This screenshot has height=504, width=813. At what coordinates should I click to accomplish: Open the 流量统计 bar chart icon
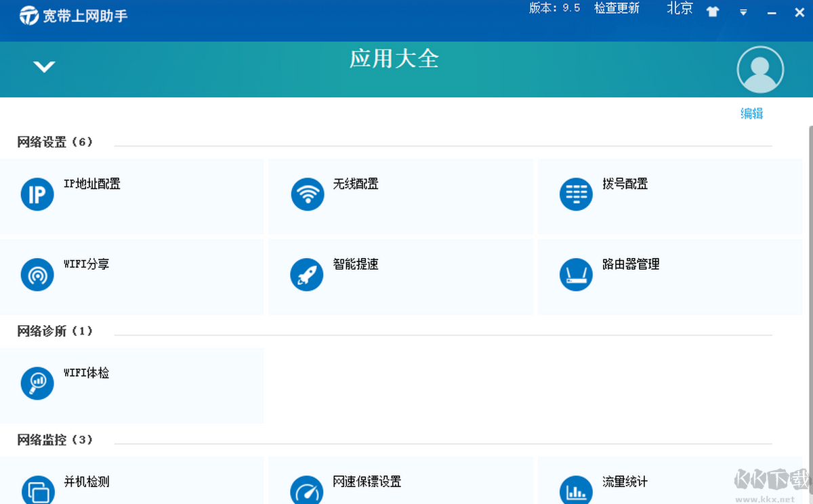(x=576, y=489)
